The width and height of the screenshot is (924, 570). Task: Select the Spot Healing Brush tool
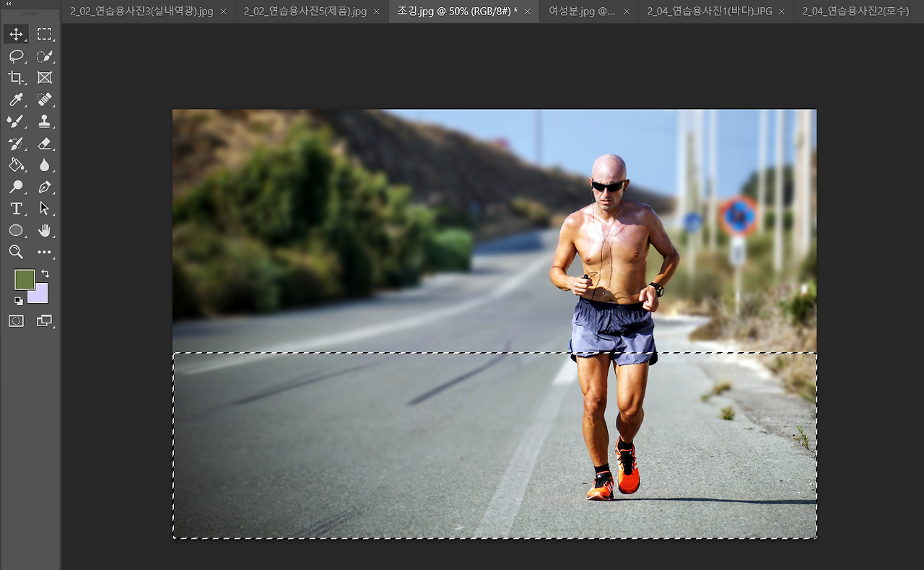click(x=45, y=100)
